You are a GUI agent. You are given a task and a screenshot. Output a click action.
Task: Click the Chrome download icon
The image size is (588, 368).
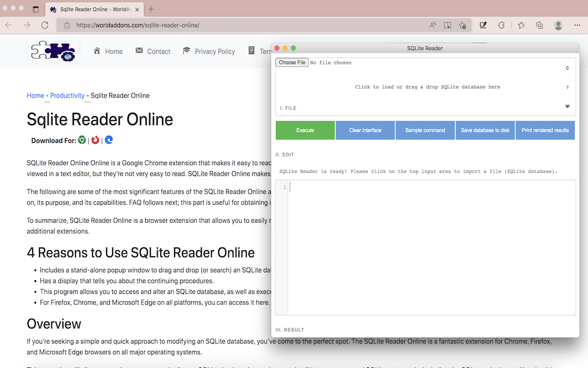pyautogui.click(x=82, y=140)
